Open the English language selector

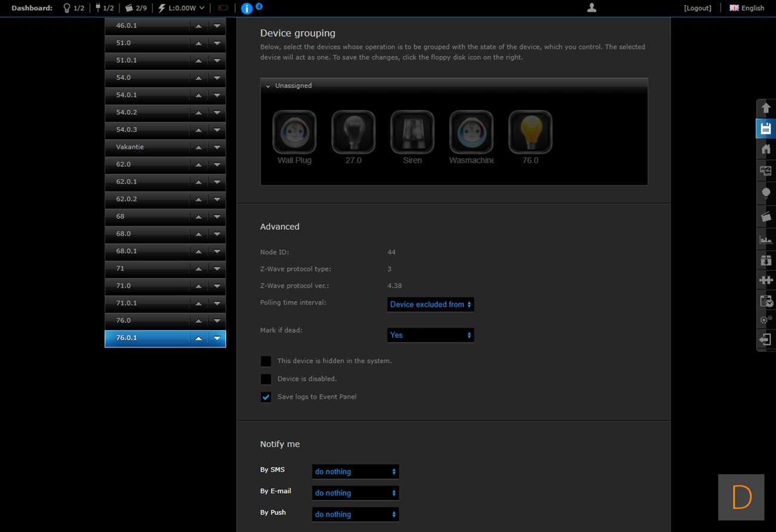tap(747, 8)
